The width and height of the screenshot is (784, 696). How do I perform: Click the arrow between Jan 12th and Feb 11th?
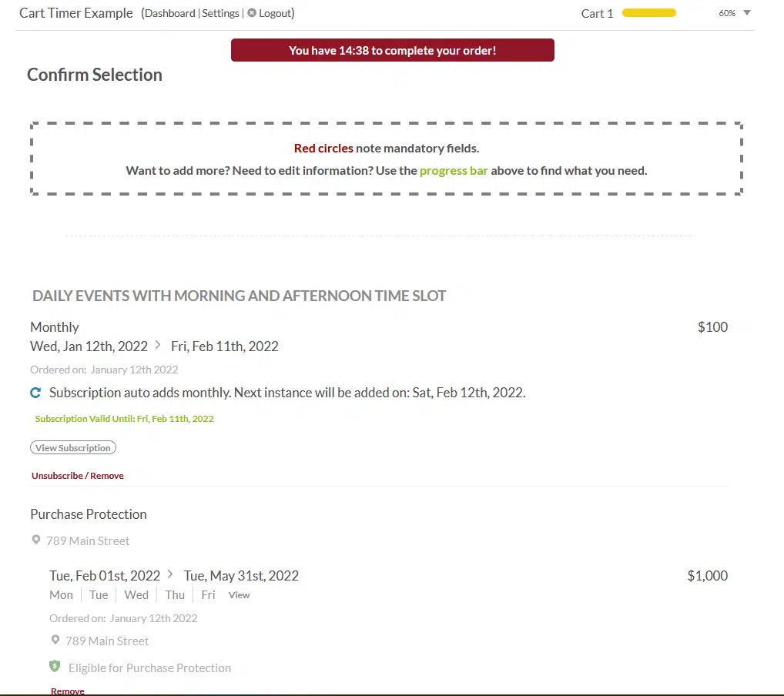(158, 346)
